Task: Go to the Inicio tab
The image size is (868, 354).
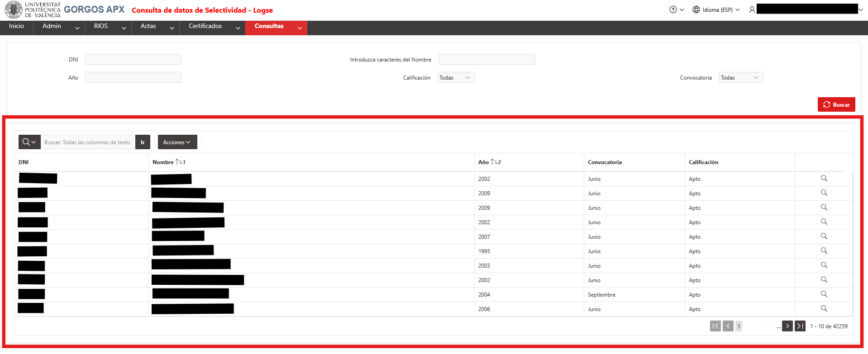Action: click(16, 27)
